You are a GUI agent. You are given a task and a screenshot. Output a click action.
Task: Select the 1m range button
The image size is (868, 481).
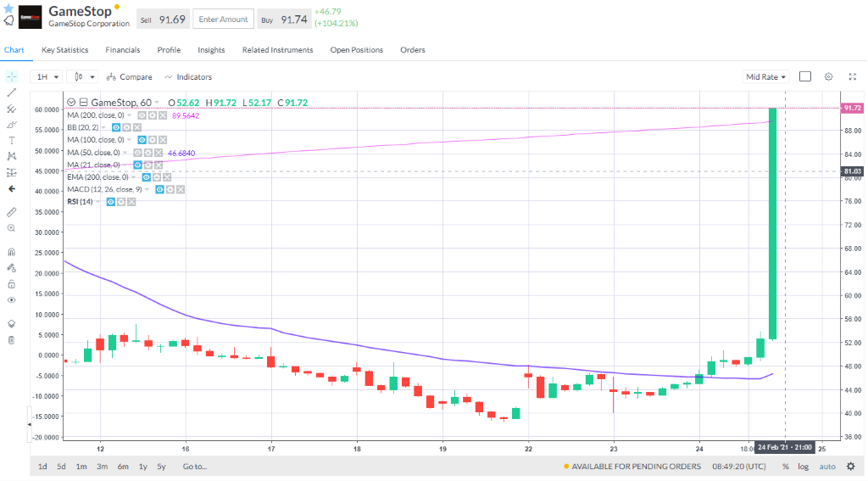pos(81,467)
